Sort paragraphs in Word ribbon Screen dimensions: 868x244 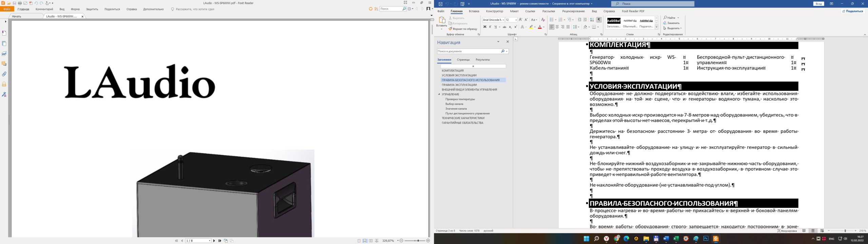pyautogui.click(x=592, y=20)
